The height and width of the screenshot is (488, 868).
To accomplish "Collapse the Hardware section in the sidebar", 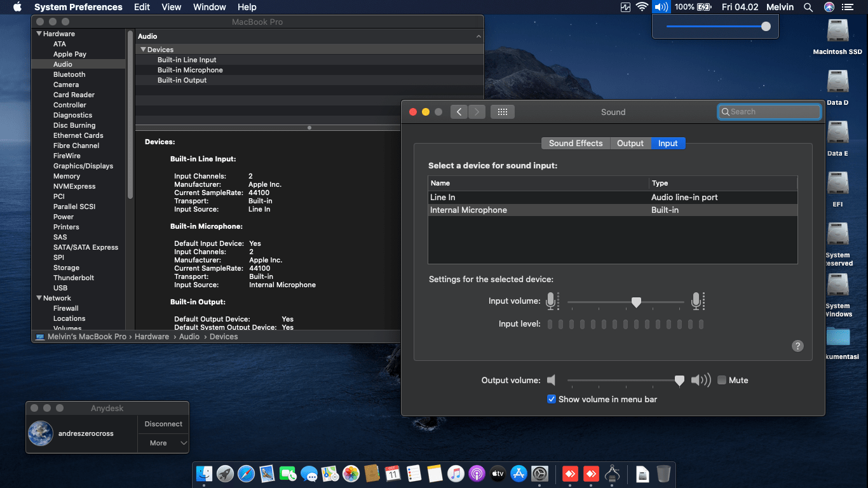I will [39, 34].
